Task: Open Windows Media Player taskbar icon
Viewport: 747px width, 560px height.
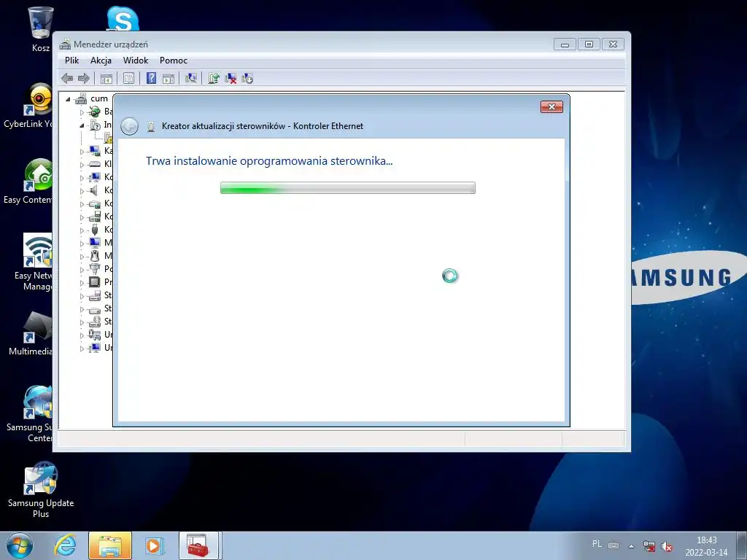Action: (x=154, y=545)
